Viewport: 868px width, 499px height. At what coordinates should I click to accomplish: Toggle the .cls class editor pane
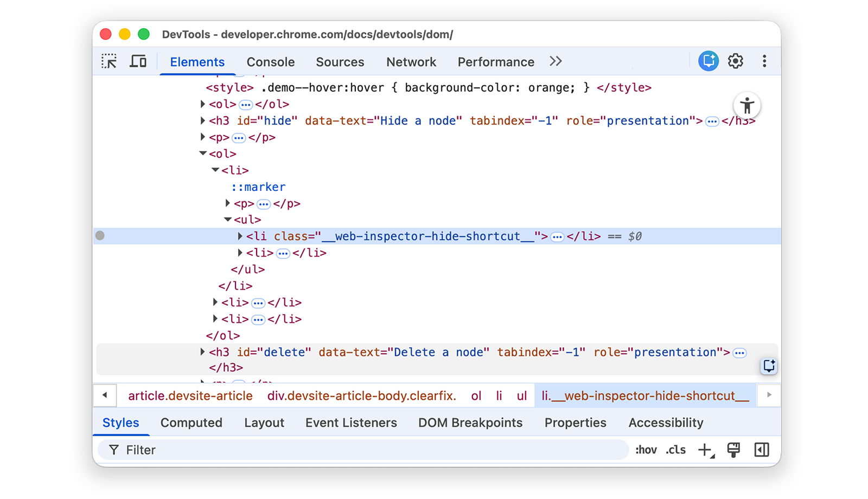(x=675, y=450)
